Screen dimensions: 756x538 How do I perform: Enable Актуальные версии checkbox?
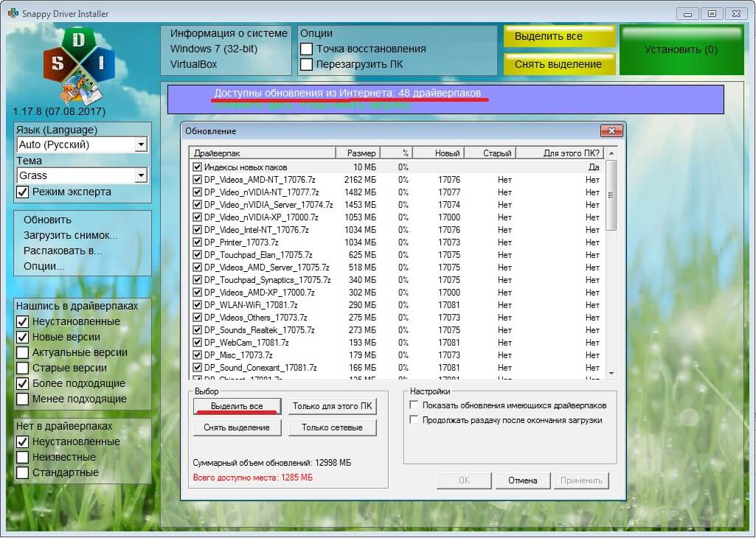click(x=23, y=352)
